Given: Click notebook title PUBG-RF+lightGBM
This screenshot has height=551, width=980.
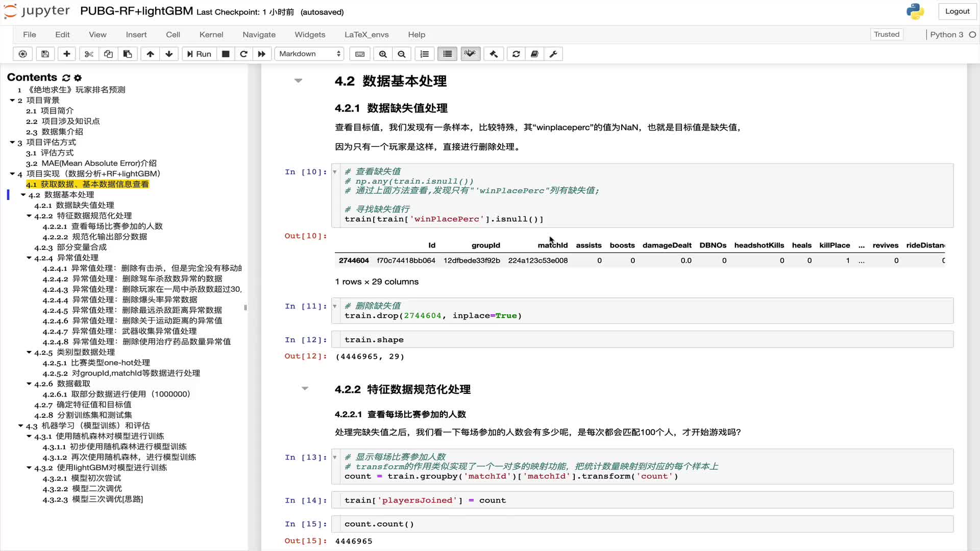Looking at the screenshot, I should coord(136,11).
